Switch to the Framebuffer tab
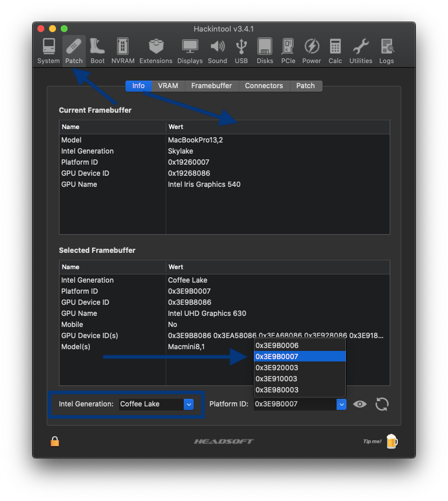This screenshot has width=448, height=501. click(x=212, y=86)
